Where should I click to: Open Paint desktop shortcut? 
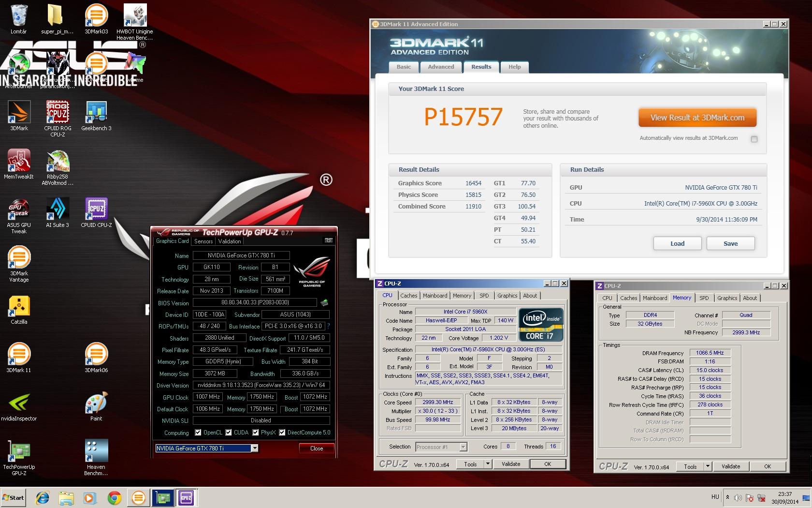point(96,406)
